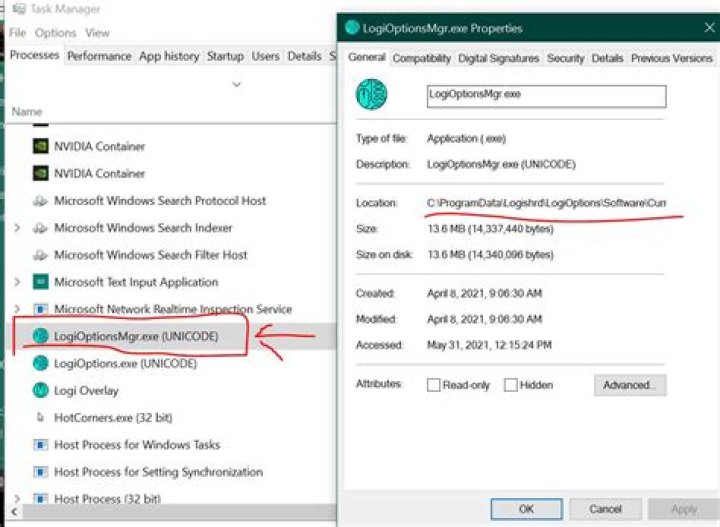This screenshot has width=720, height=527.
Task: Open the Security tab in Properties
Action: [x=565, y=59]
